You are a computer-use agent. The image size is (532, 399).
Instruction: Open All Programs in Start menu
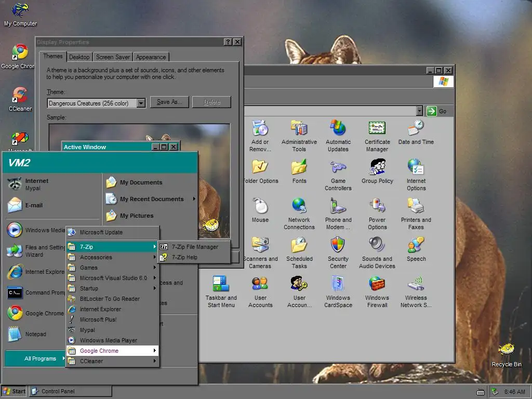(35, 358)
